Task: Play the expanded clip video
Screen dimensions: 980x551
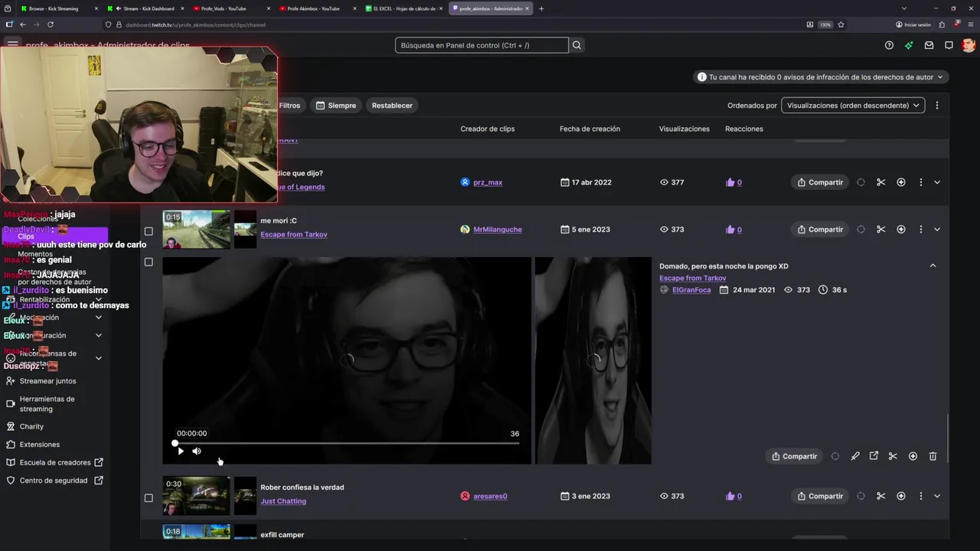Action: point(180,452)
